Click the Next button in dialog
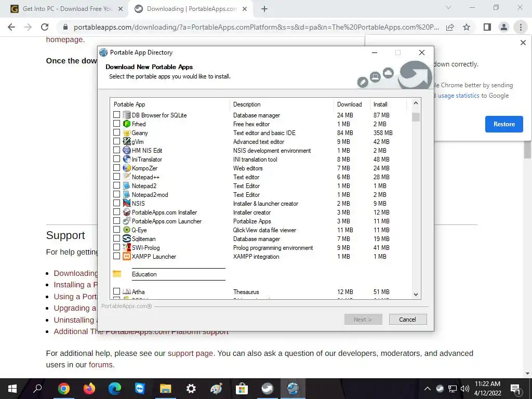Screen dimensions: 532x399 pyautogui.click(x=363, y=320)
